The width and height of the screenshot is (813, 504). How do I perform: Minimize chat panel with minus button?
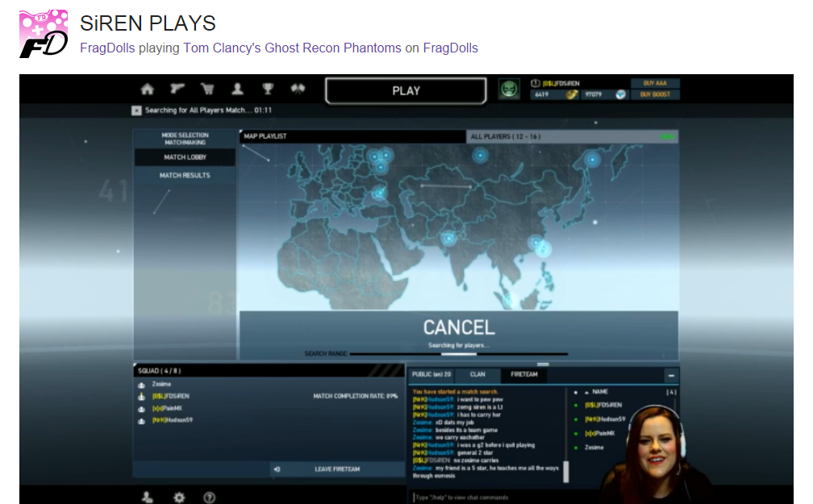[x=671, y=376]
